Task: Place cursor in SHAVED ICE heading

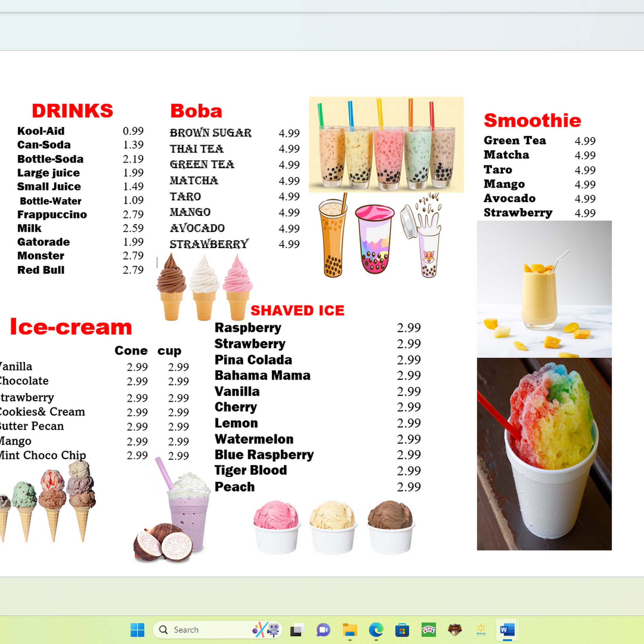Action: pos(297,310)
